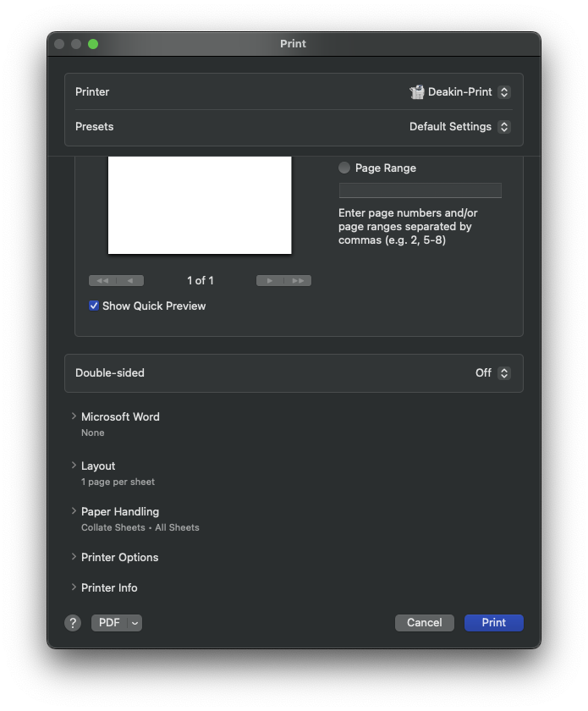Image resolution: width=588 pixels, height=711 pixels.
Task: Go to the previous preview page
Action: pyautogui.click(x=129, y=281)
